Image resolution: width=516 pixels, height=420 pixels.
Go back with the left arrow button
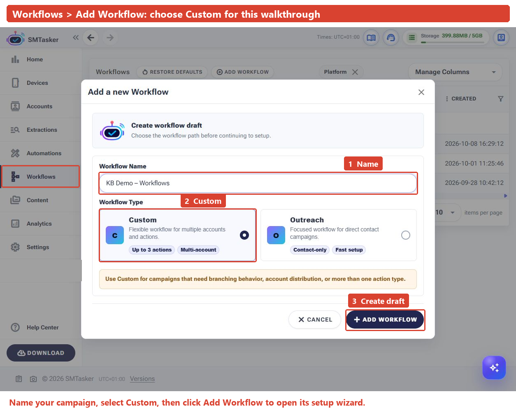[x=91, y=37]
